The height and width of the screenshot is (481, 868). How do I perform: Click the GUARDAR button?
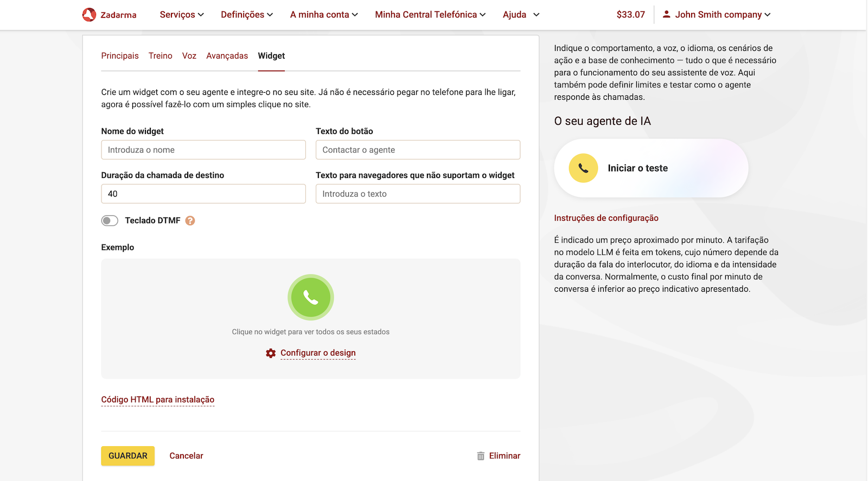(128, 456)
